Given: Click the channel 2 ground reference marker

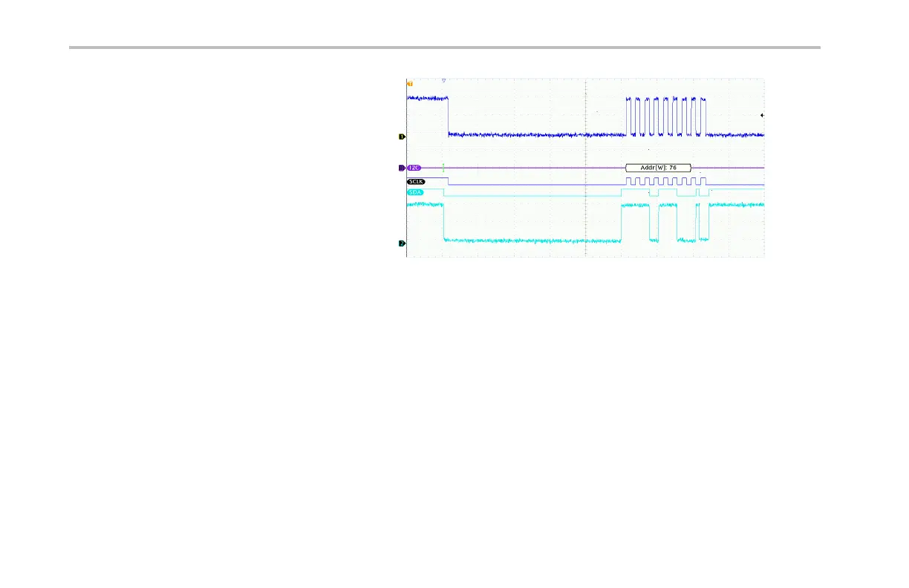Looking at the screenshot, I should [402, 244].
